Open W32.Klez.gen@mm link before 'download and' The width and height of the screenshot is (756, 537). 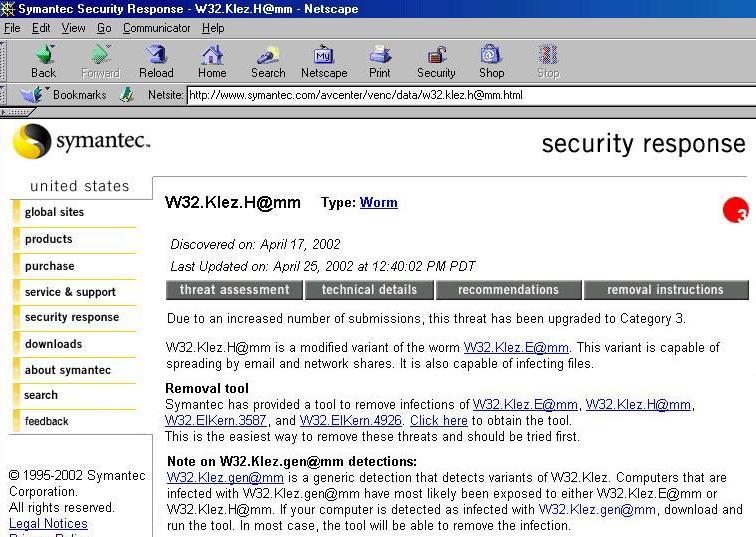click(x=597, y=509)
